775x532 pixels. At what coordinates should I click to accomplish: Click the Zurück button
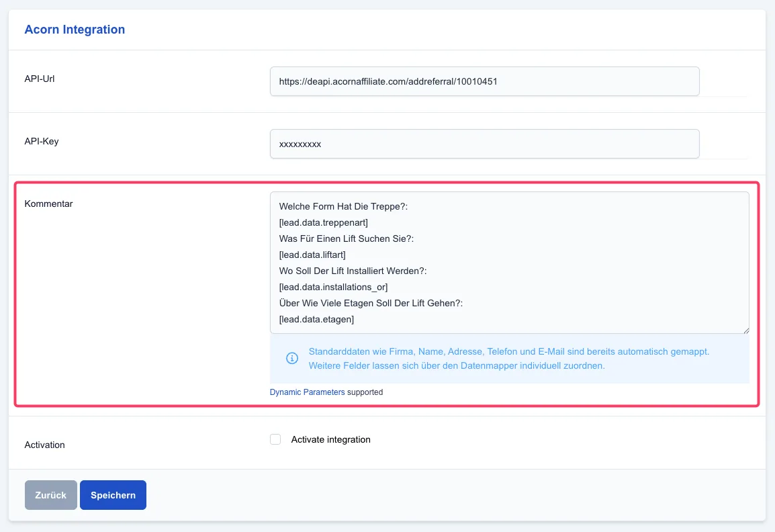(51, 495)
